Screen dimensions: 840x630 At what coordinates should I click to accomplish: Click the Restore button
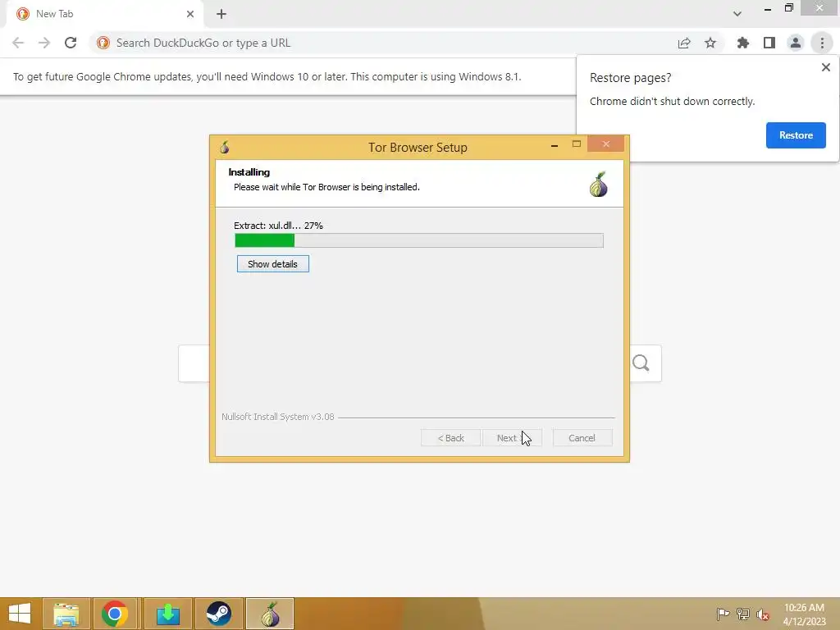click(796, 135)
